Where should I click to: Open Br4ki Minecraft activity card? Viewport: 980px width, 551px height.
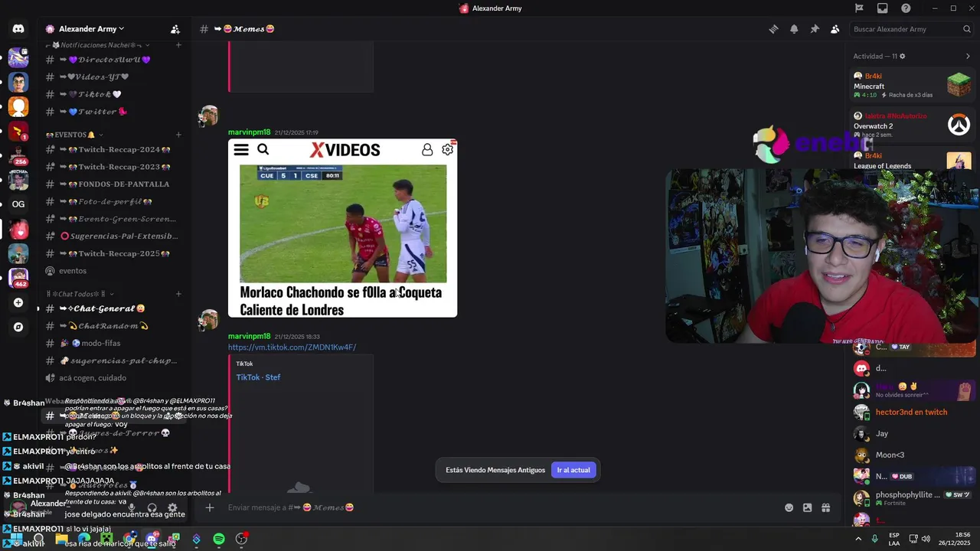point(911,85)
